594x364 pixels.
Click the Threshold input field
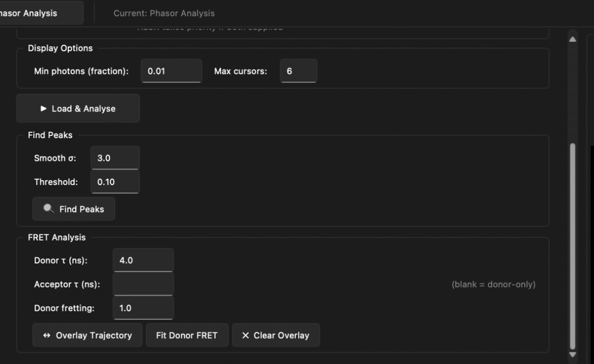115,182
